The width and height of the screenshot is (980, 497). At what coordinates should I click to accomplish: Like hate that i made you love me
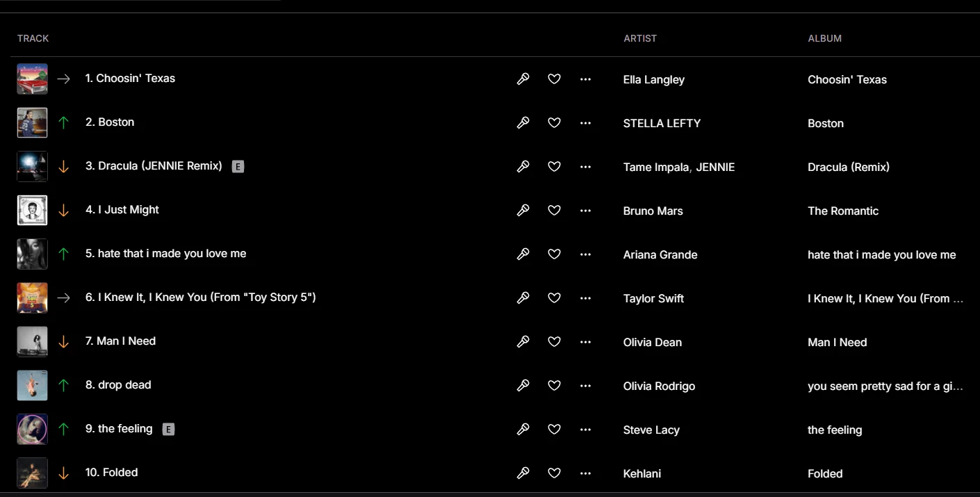click(554, 254)
